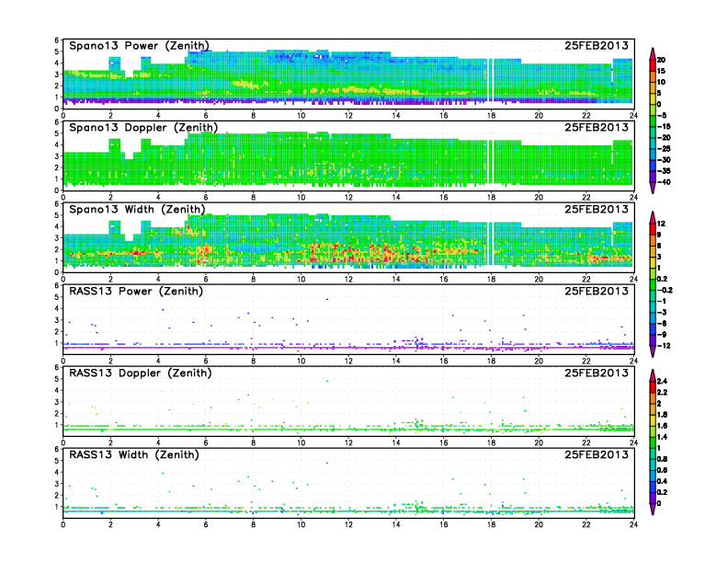728x563 pixels.
Task: Click the white data gap in Spano13 Doppler
Action: (x=491, y=166)
